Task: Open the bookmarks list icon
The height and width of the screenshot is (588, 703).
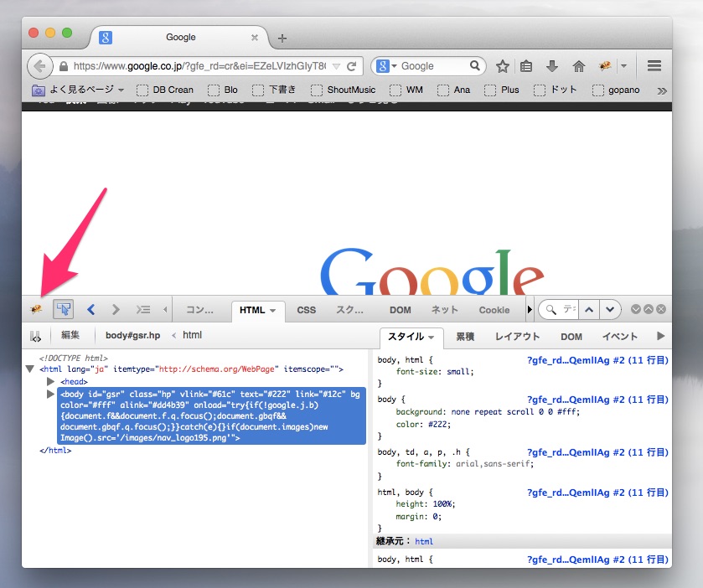Action: [526, 66]
